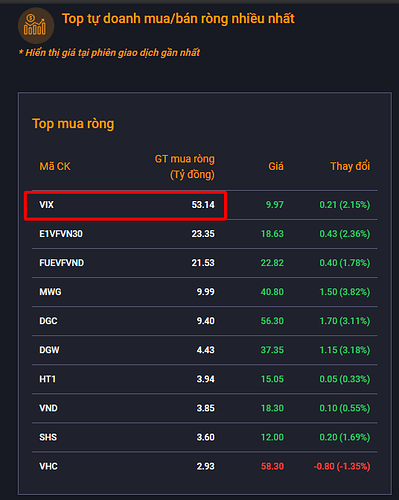Viewport: 399px width, 500px height.
Task: Click DGW net buy value 4.43
Action: (206, 350)
